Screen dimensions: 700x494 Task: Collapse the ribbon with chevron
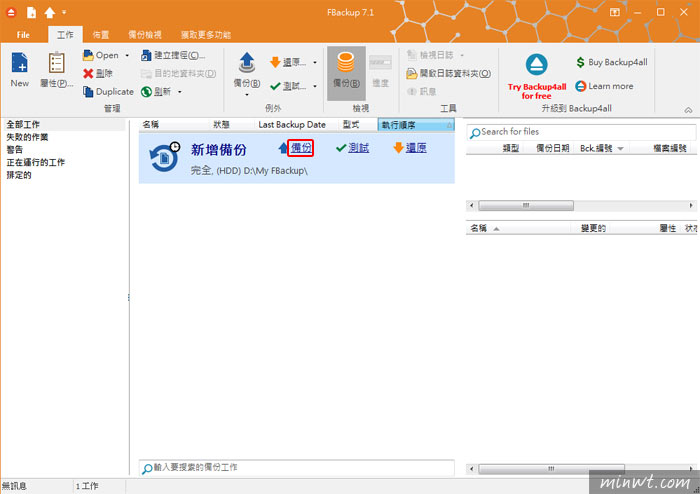688,110
